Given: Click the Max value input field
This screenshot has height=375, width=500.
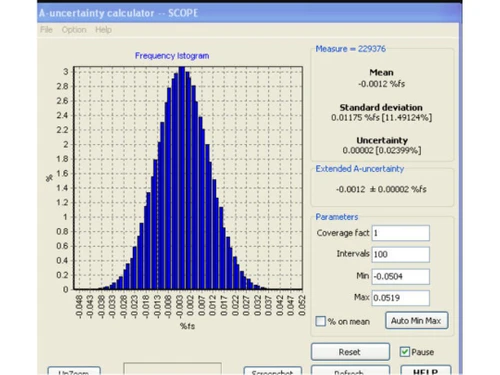Looking at the screenshot, I should tap(400, 298).
